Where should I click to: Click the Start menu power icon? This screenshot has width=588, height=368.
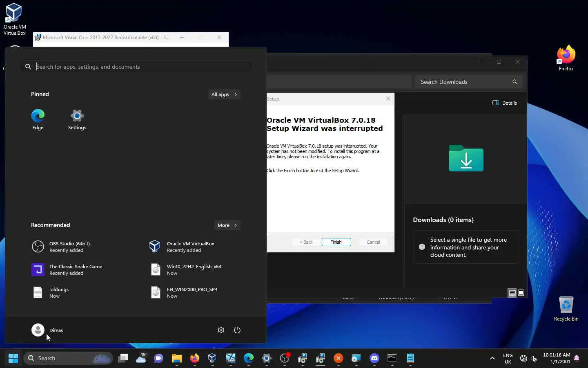coord(237,330)
